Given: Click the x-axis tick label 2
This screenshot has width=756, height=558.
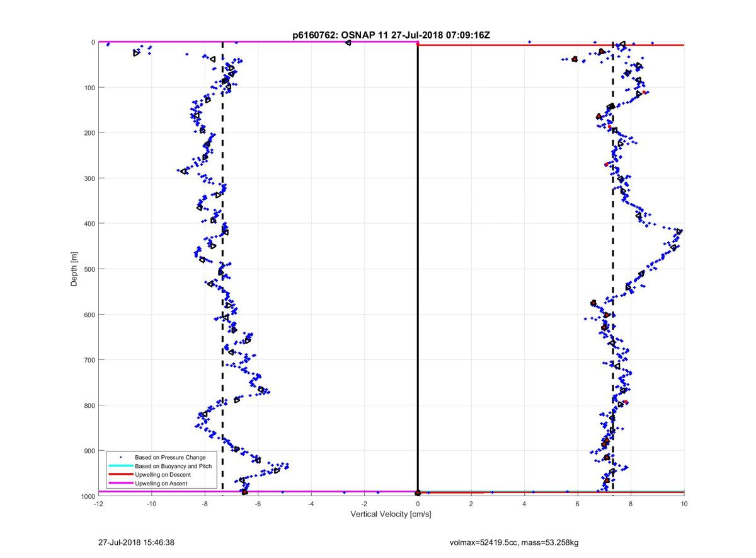Looking at the screenshot, I should pyautogui.click(x=471, y=503).
